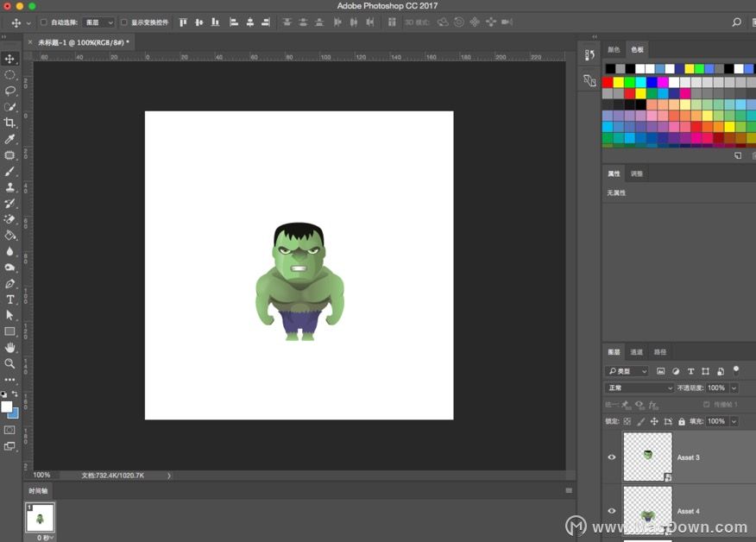Expand the fill slider dropdown arrow
756x542 pixels.
[734, 421]
